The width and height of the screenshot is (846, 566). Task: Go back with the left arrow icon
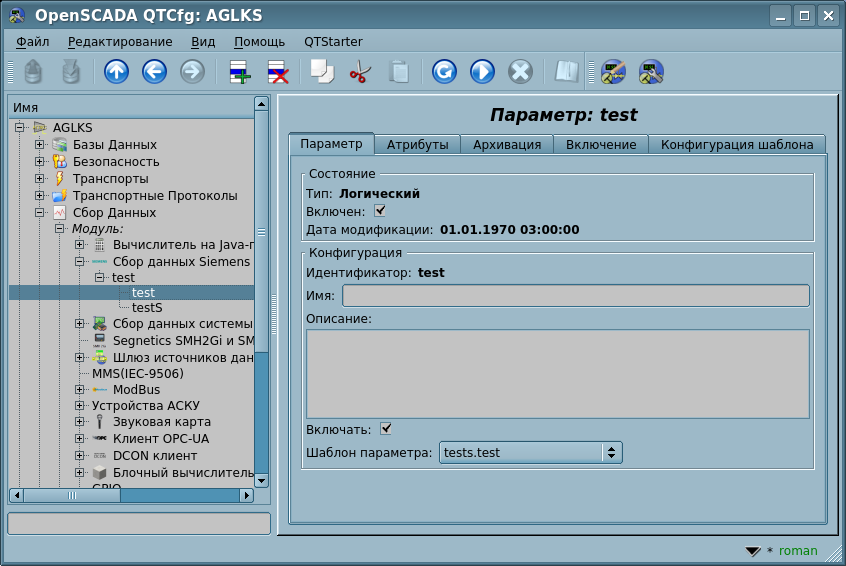coord(154,72)
